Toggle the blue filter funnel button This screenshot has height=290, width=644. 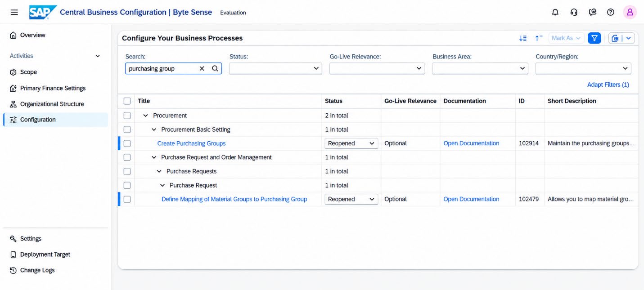[594, 38]
